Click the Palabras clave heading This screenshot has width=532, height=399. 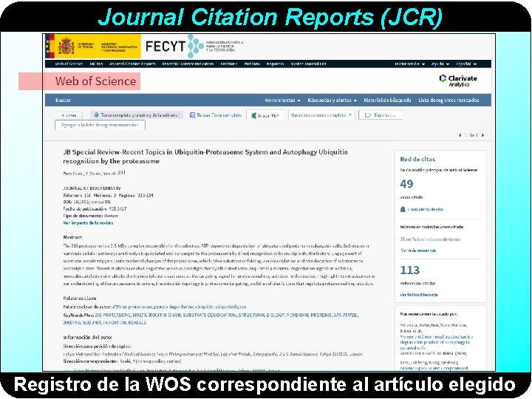coord(79,299)
